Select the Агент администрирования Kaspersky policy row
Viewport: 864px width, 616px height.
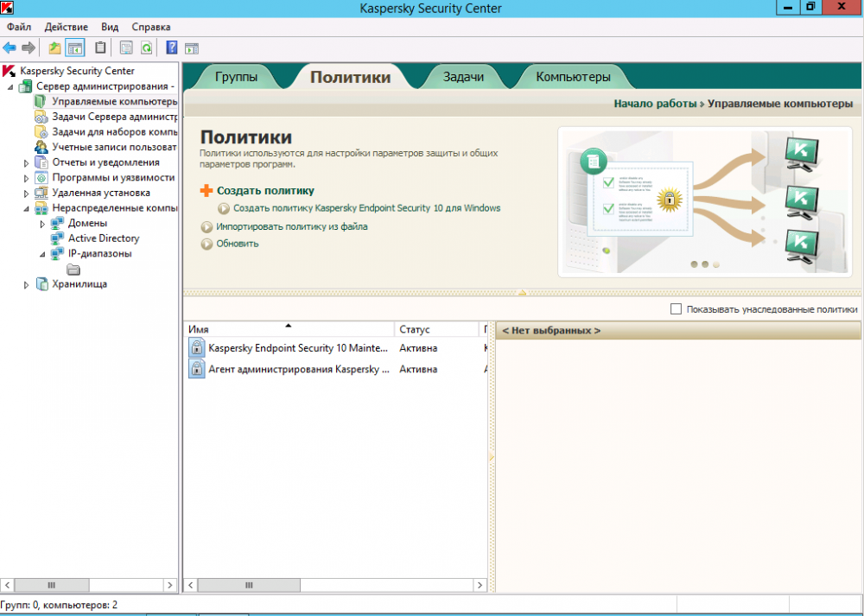click(x=336, y=369)
